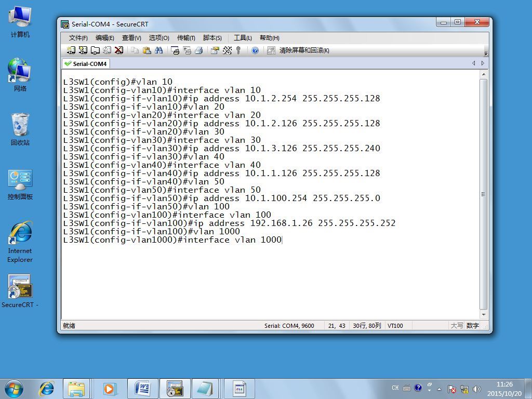Click the Reconnect toolbar icon
The width and height of the screenshot is (532, 399).
point(107,50)
